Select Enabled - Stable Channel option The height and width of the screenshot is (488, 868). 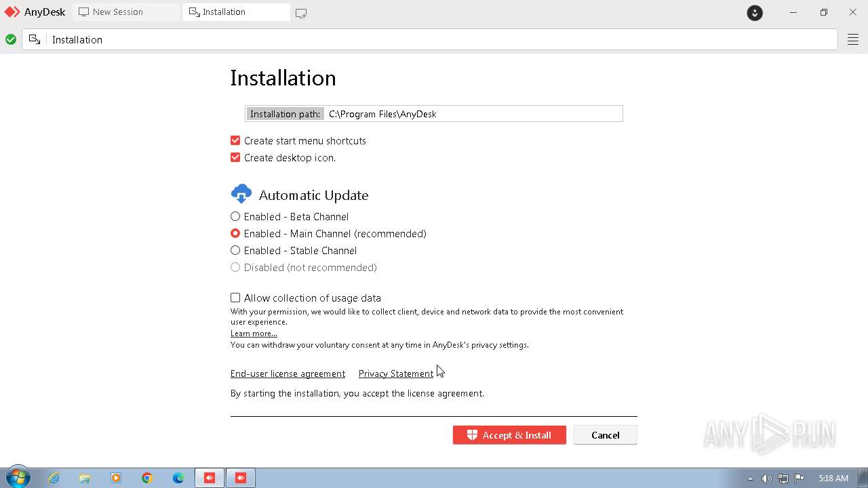tap(235, 250)
